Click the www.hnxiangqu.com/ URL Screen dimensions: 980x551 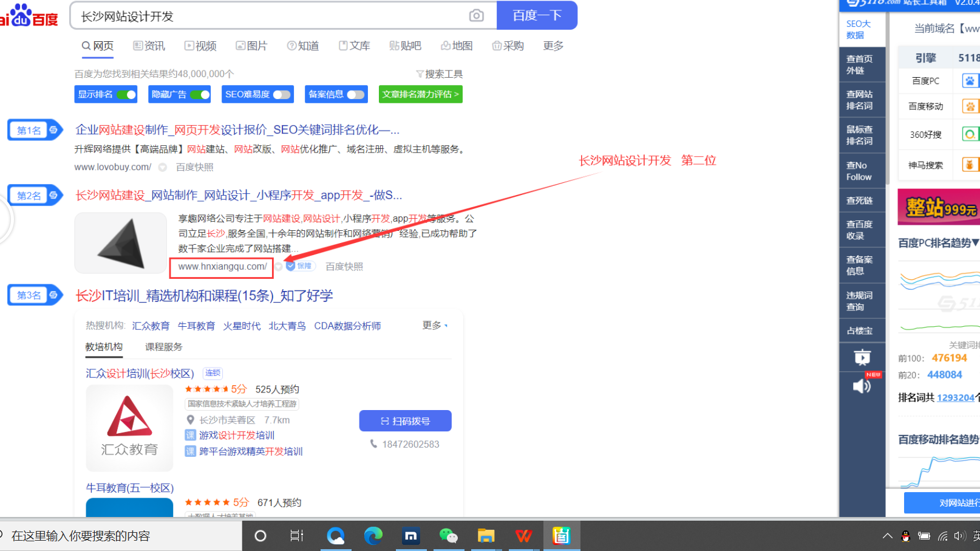click(x=222, y=267)
